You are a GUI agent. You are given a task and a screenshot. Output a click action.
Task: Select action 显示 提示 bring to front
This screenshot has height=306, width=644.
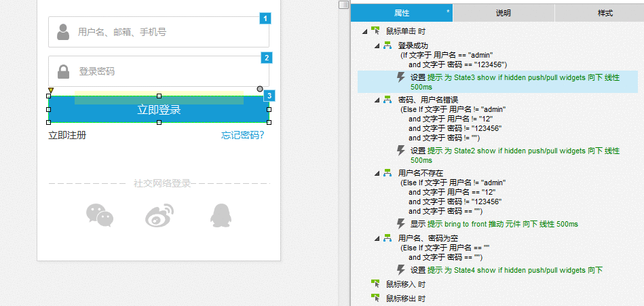[x=494, y=224]
